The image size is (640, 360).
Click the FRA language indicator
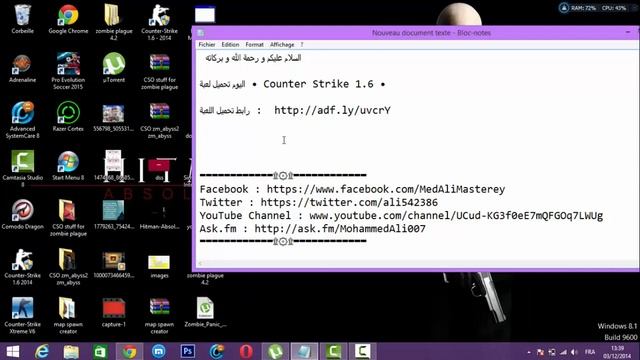click(x=590, y=352)
